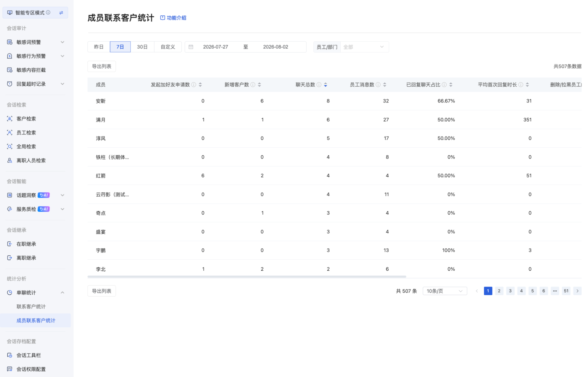Viewport: 588px width, 377px height.
Task: Click the 话题洞察 sidebar icon
Action: pyautogui.click(x=9, y=195)
